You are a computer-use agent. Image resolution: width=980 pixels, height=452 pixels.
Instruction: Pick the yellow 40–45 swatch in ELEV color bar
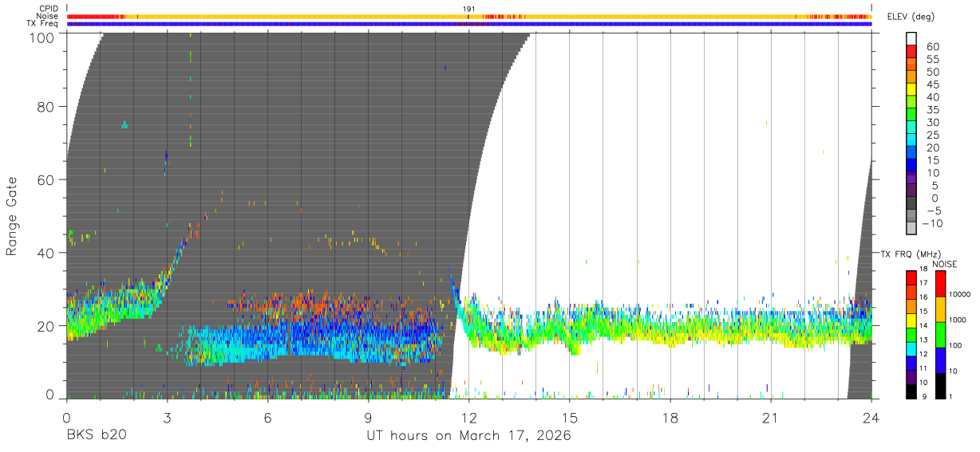pyautogui.click(x=912, y=91)
